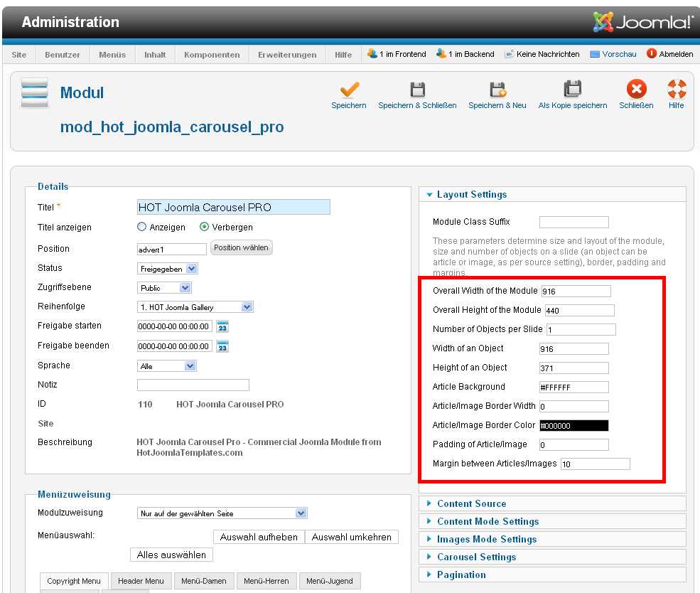
Task: Open the Benutzer menu
Action: pyautogui.click(x=62, y=55)
